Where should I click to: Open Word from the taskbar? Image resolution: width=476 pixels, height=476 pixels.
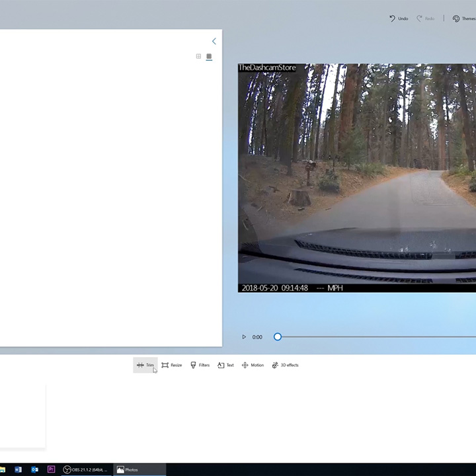tap(18, 469)
